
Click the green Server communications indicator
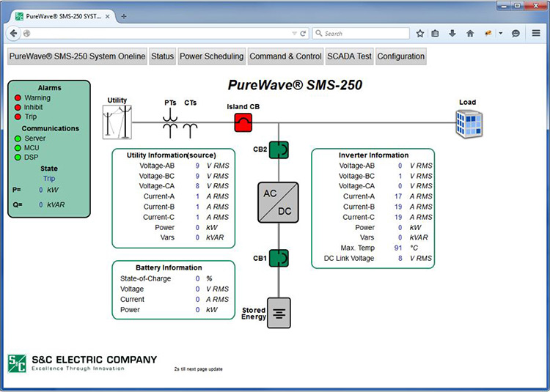click(x=18, y=138)
